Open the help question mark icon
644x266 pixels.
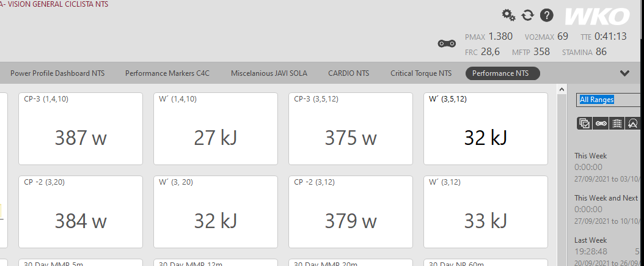coord(547,16)
